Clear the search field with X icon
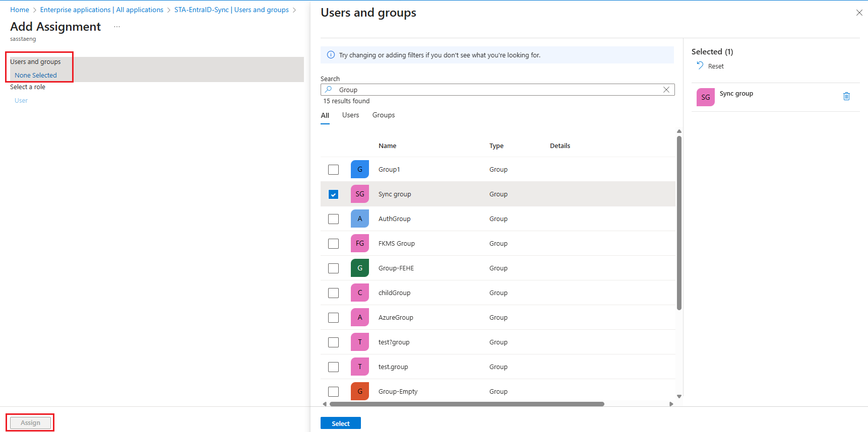This screenshot has height=432, width=868. [x=666, y=90]
